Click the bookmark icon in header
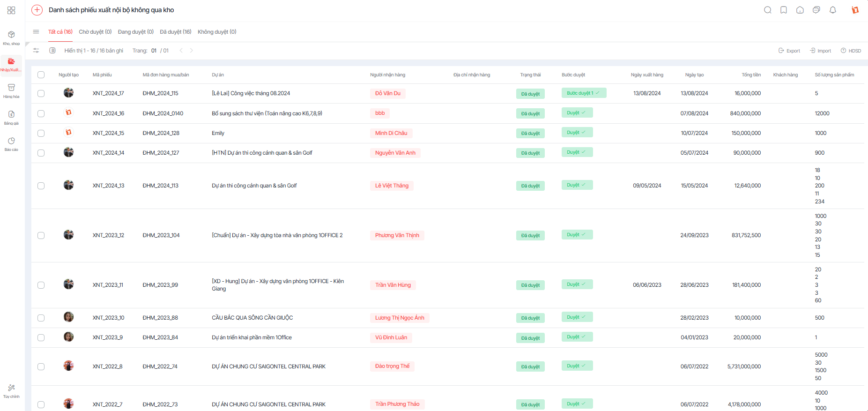 coord(784,10)
